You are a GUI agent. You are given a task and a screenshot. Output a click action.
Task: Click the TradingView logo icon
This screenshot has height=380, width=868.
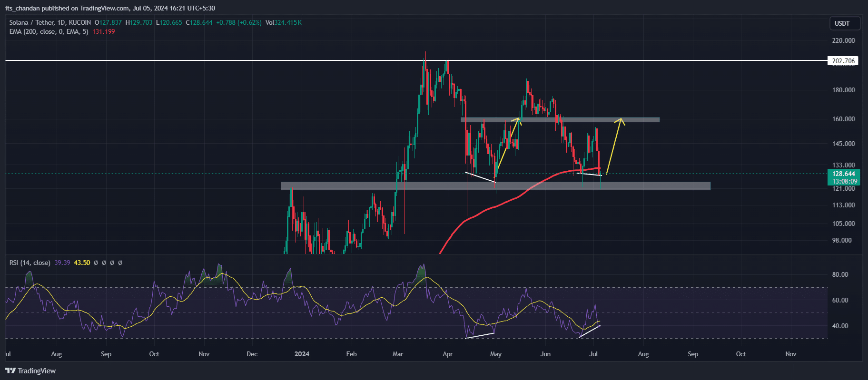[x=10, y=371]
